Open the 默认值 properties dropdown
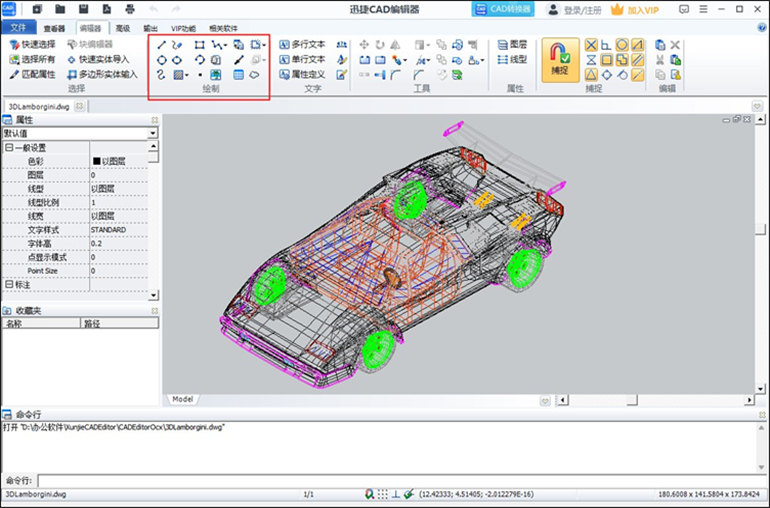 [x=153, y=133]
